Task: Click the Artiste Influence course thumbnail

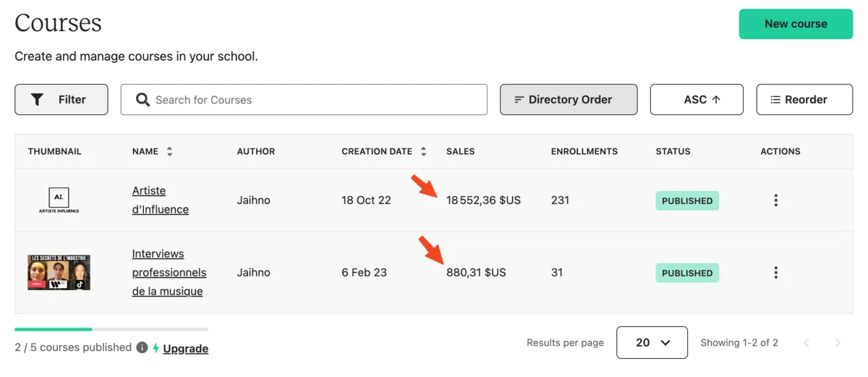Action: click(x=59, y=200)
